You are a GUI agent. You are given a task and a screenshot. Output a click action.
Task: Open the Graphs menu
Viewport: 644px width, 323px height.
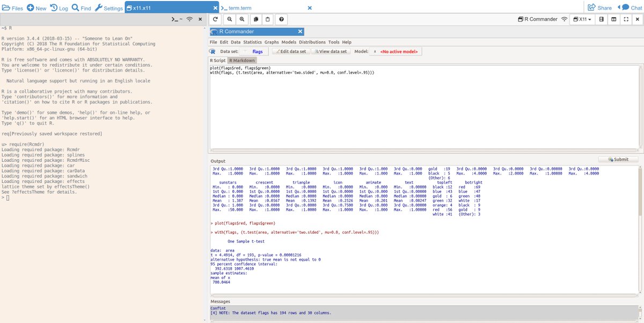pyautogui.click(x=272, y=42)
